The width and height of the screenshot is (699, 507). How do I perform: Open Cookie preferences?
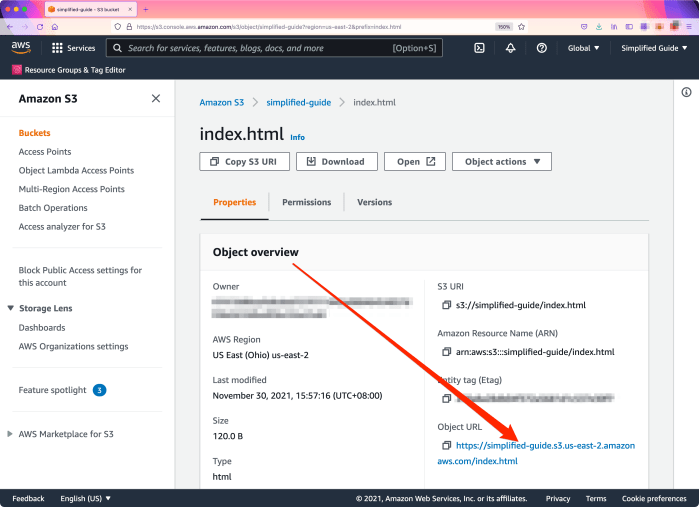click(654, 499)
